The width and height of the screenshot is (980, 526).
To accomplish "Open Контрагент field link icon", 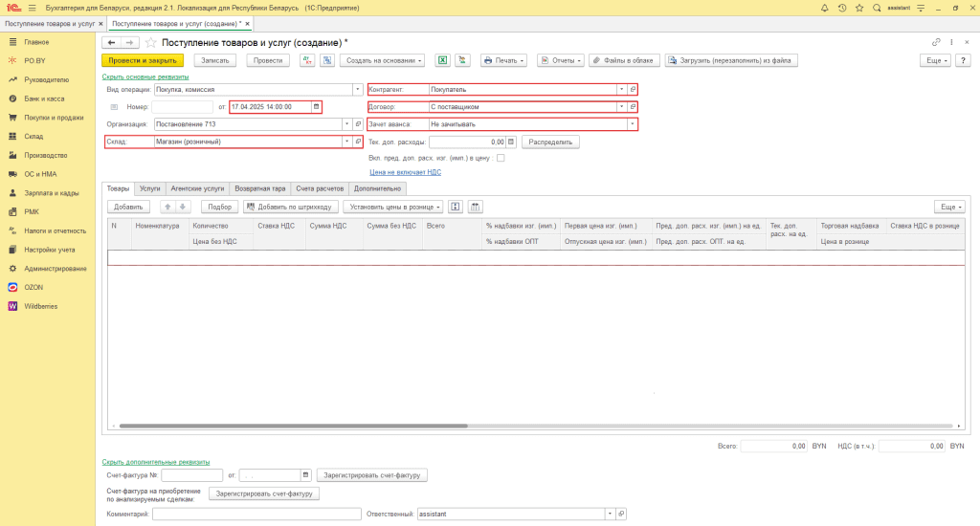I will pos(633,89).
